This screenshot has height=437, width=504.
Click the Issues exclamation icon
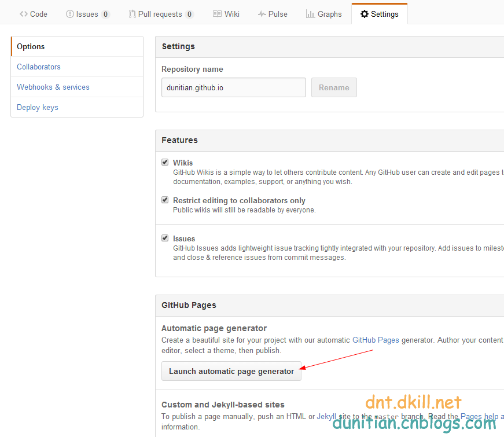point(70,14)
